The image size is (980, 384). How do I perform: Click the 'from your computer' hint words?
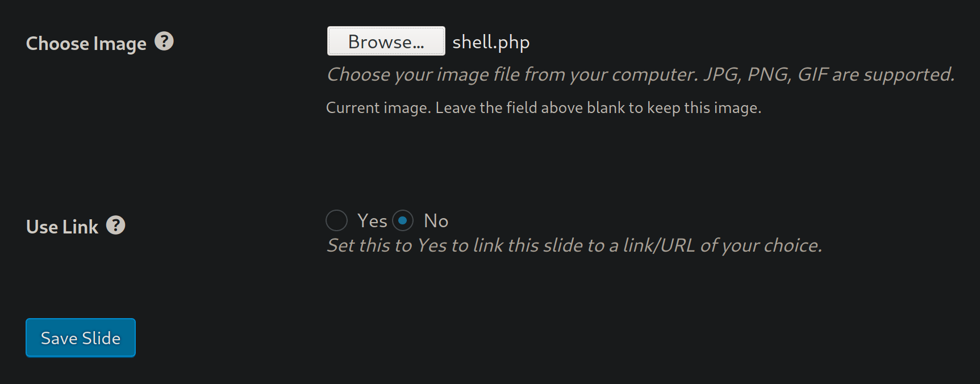click(611, 74)
